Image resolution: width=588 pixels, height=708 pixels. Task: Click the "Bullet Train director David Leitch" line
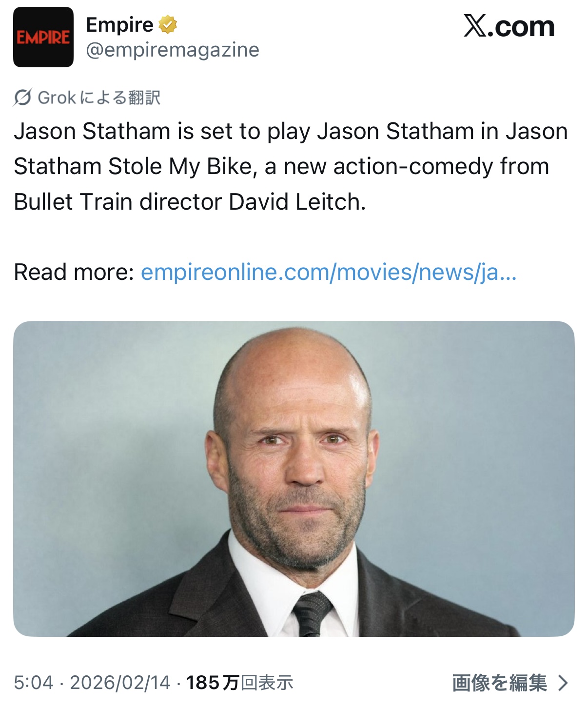pyautogui.click(x=190, y=202)
